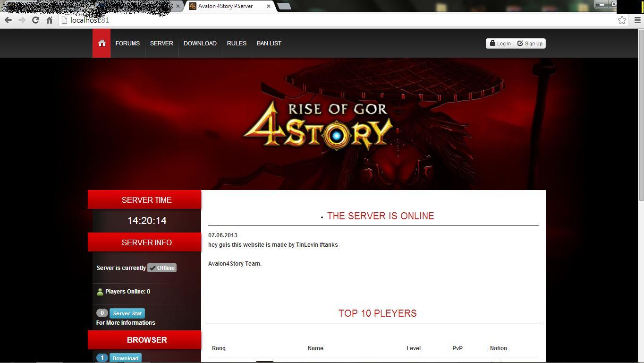Open the RULES page

[237, 43]
